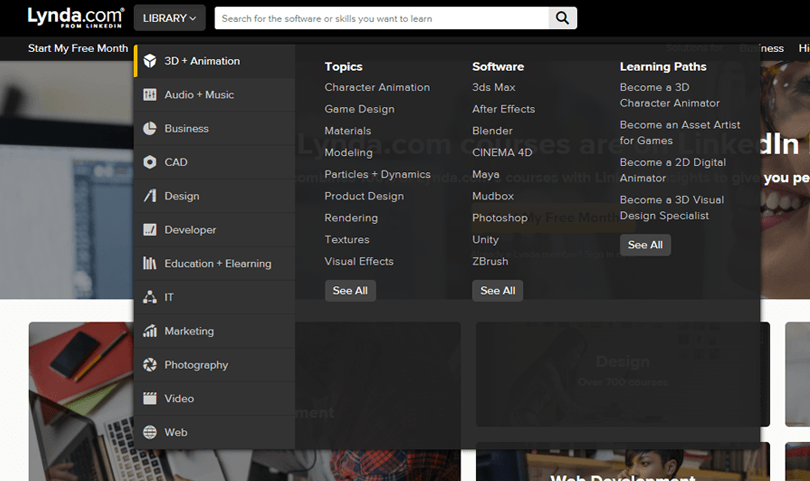Screen dimensions: 810x481
Task: Select Education + Elearning category
Action: click(217, 264)
